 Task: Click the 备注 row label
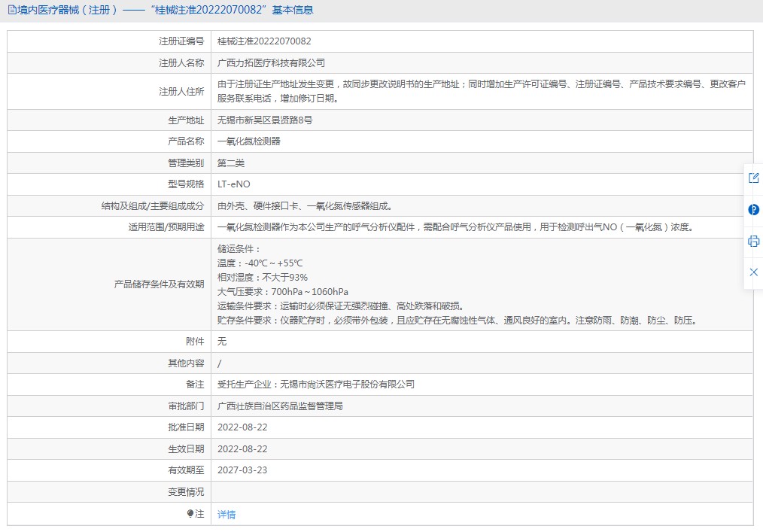coord(195,384)
